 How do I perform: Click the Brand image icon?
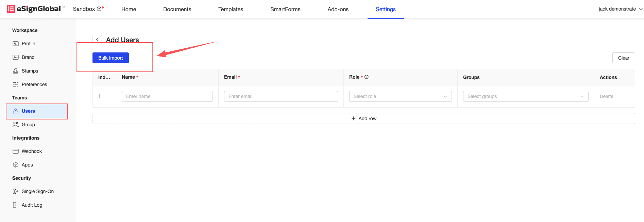16,57
